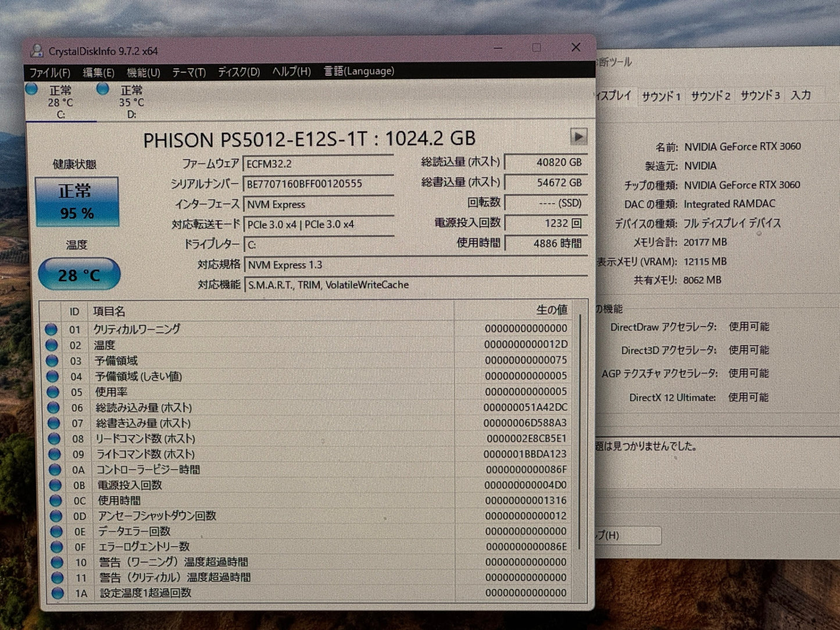840x630 pixels.
Task: Click status icon for ライトコマンド数 (ホスト) row
Action: click(55, 454)
